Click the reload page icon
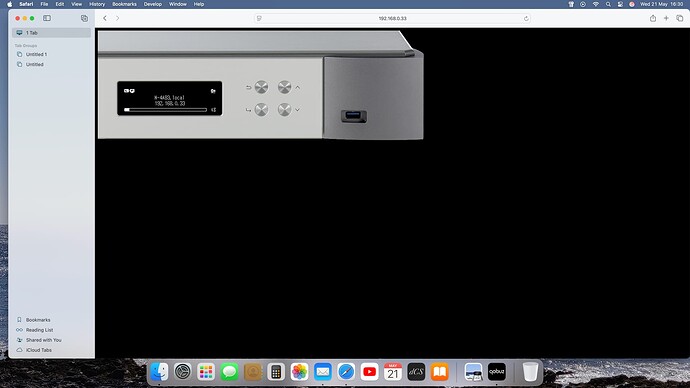The image size is (690, 388). pos(526,18)
